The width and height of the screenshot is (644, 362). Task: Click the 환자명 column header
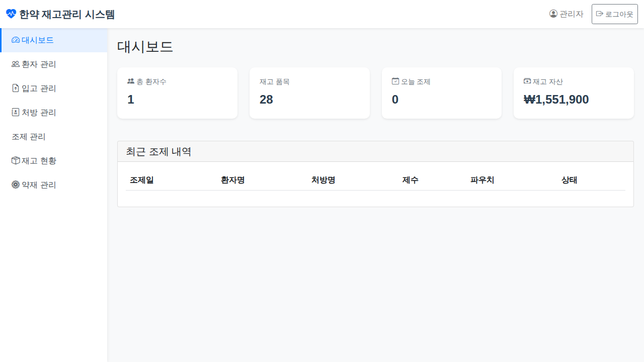(x=233, y=180)
